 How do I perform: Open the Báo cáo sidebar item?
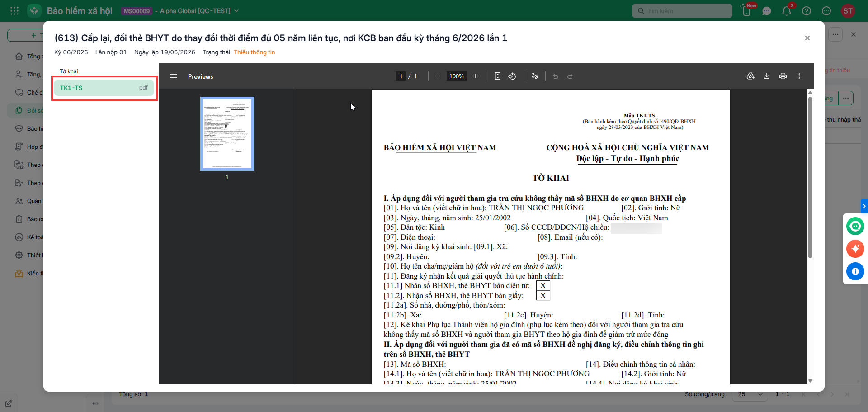pos(28,219)
